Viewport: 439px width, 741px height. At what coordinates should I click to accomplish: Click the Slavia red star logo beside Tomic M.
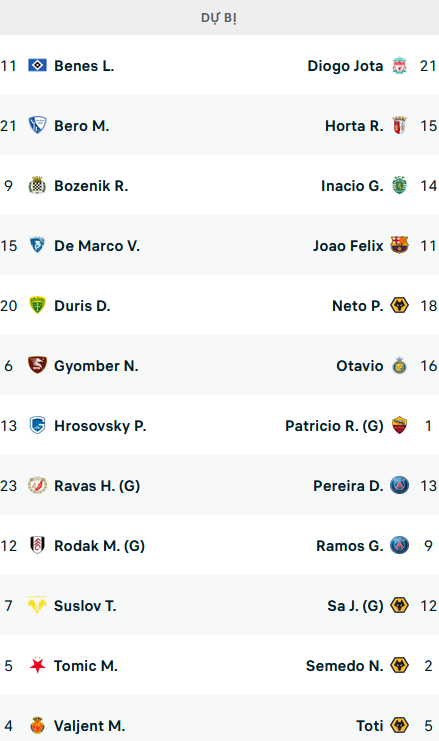(x=37, y=665)
